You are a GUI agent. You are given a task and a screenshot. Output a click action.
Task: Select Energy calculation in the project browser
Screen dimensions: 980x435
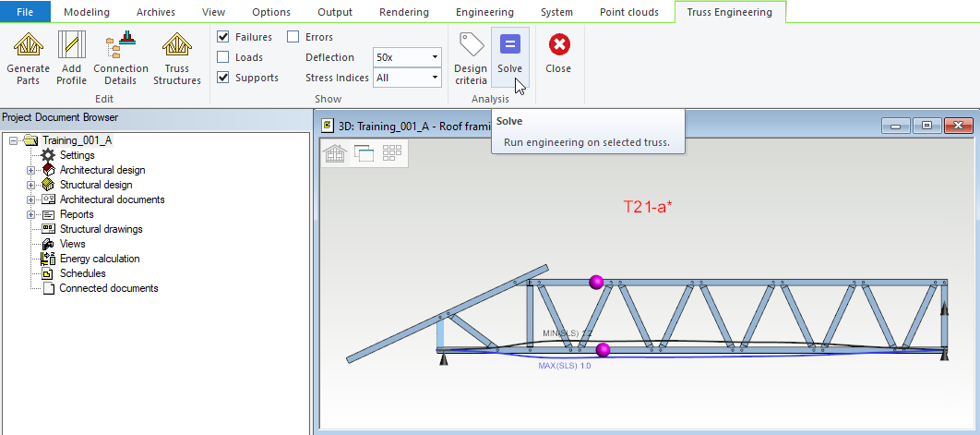tap(100, 259)
